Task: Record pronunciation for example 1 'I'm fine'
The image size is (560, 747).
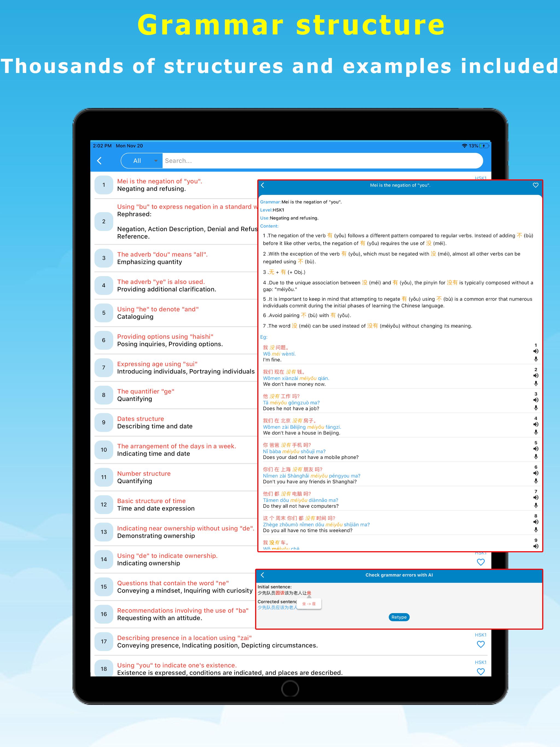Action: 536,359
